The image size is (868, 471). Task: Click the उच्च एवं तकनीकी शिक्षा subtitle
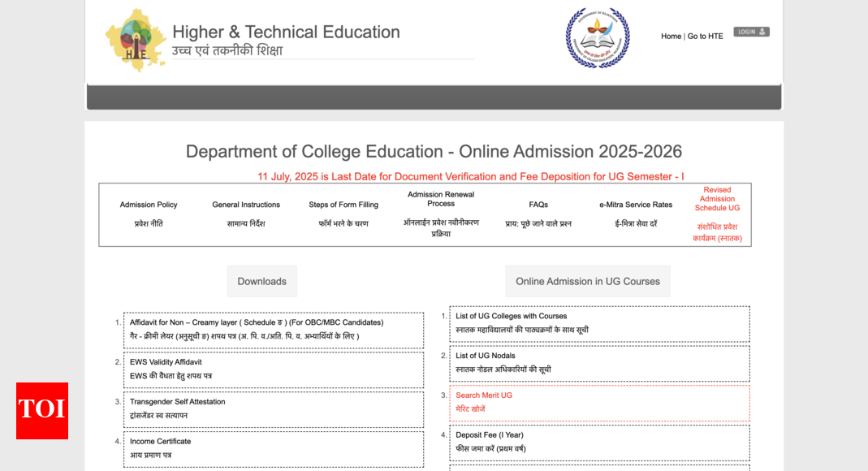pyautogui.click(x=227, y=50)
